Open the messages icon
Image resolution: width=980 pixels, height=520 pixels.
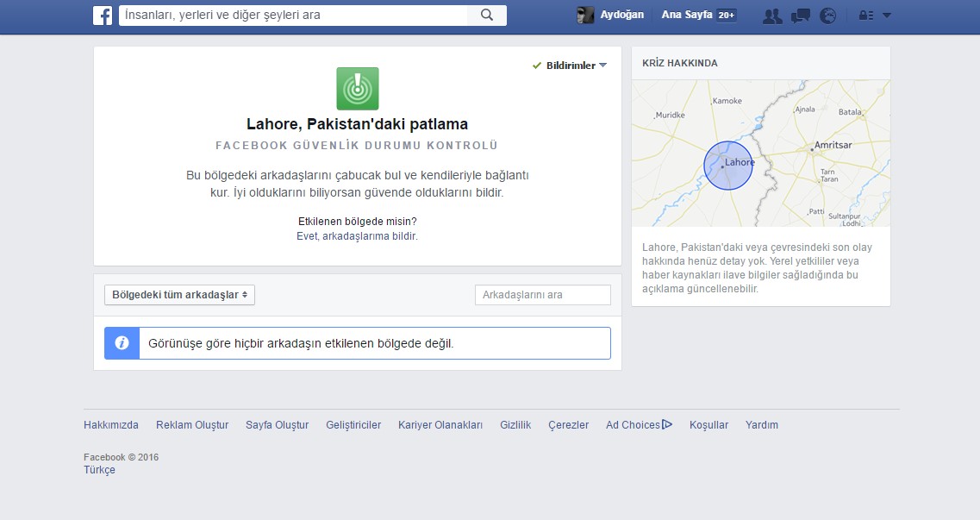tap(800, 16)
